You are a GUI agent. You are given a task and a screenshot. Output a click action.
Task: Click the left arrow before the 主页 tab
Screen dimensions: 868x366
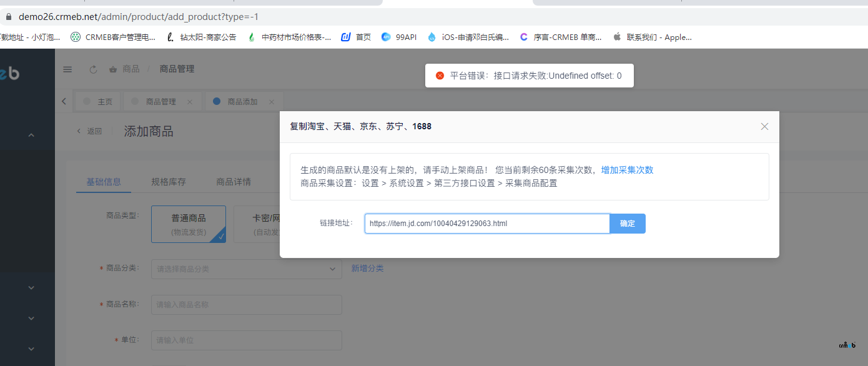(64, 101)
